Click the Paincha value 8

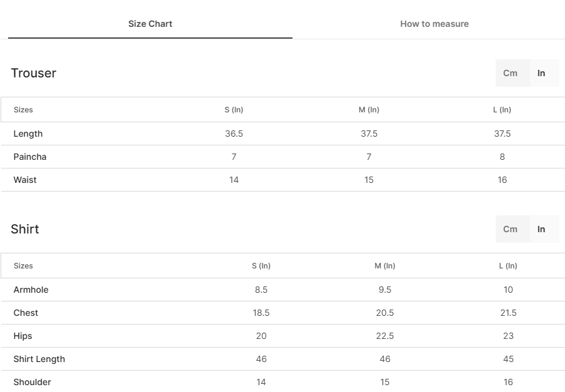[502, 157]
